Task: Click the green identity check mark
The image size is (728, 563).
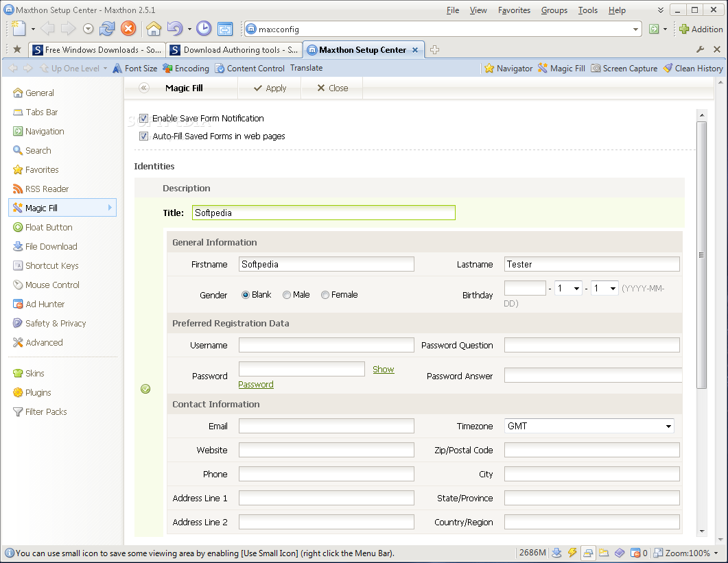Action: (145, 389)
